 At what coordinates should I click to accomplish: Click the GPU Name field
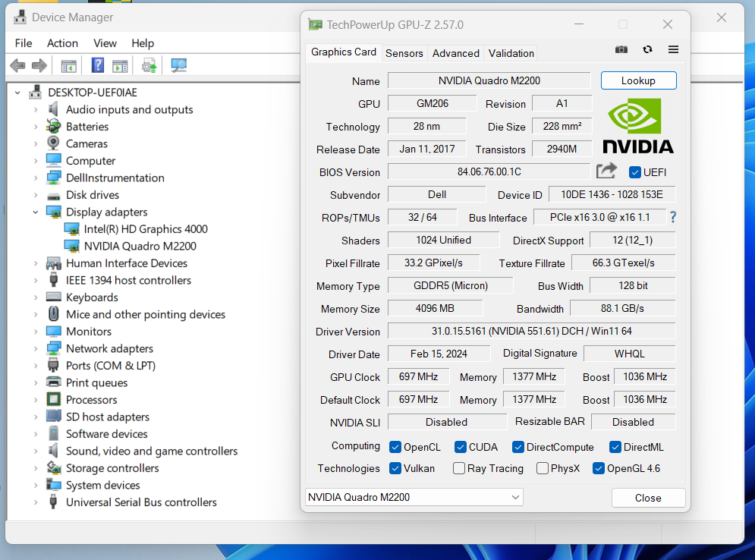(x=489, y=80)
